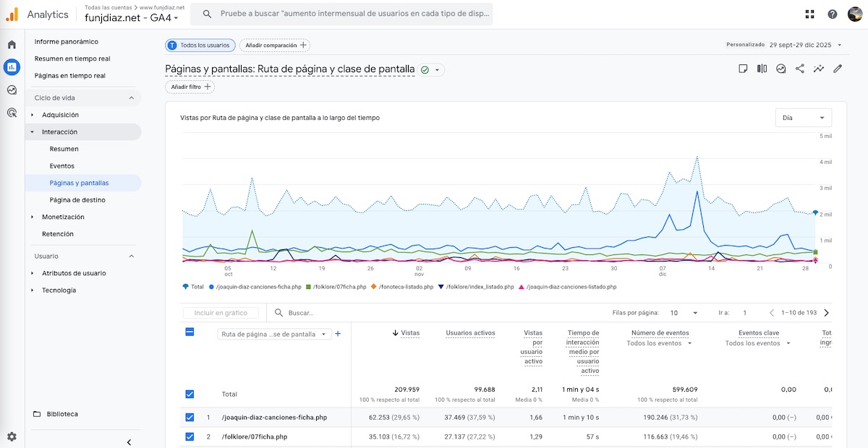Viewport: 868px width, 448px height.
Task: Click the blue Total legend swatch
Action: pos(184,286)
